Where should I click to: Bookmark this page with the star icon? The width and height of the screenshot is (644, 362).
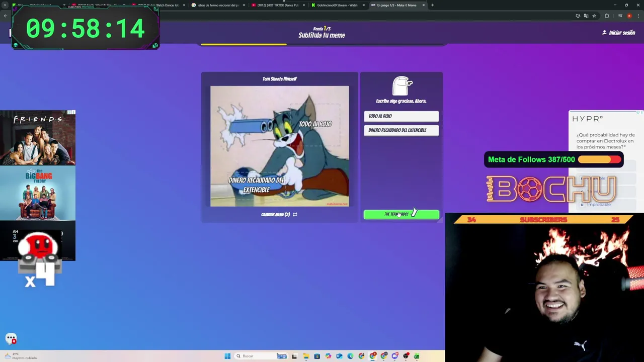pos(594,16)
